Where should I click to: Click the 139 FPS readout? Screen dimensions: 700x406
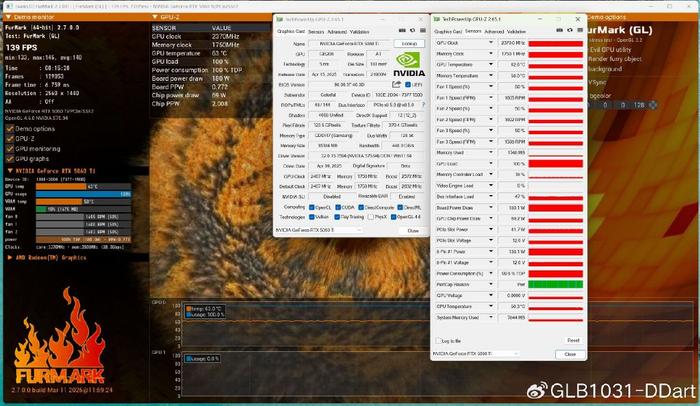pyautogui.click(x=21, y=47)
